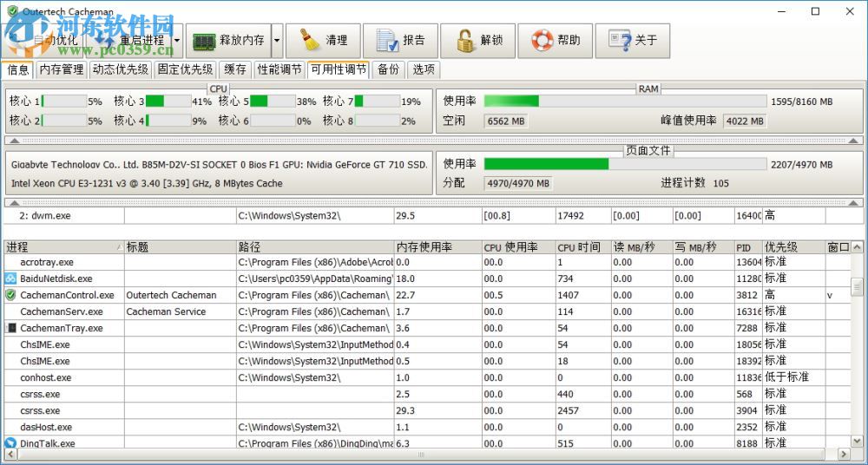The width and height of the screenshot is (868, 465).
Task: Click the 低于标准 priority cell of conhost.exe
Action: coord(794,377)
